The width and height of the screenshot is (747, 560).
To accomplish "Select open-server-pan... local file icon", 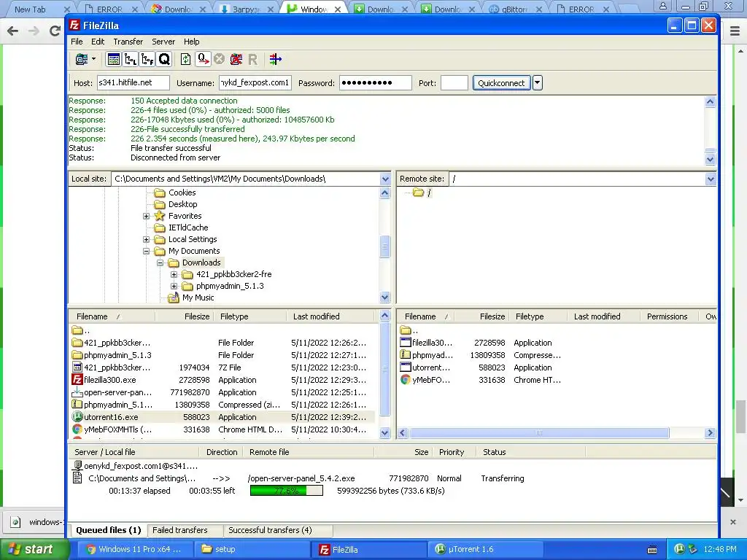I will tap(77, 392).
